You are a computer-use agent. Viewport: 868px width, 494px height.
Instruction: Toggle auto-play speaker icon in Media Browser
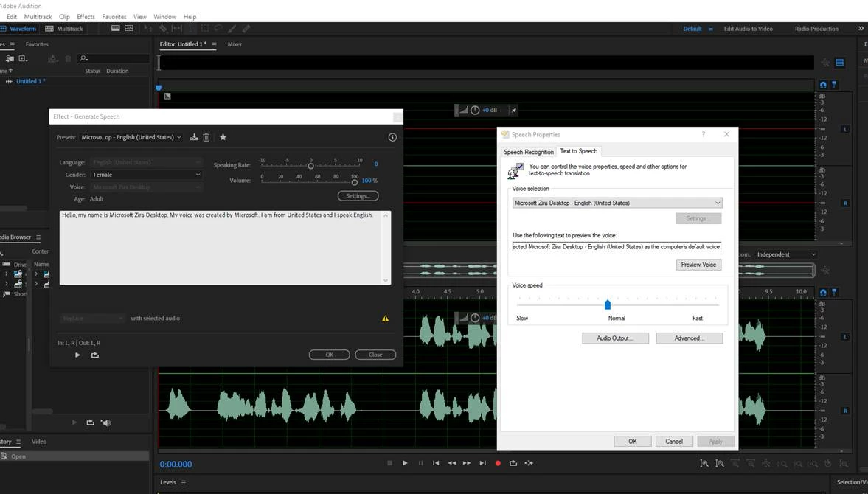pyautogui.click(x=105, y=422)
